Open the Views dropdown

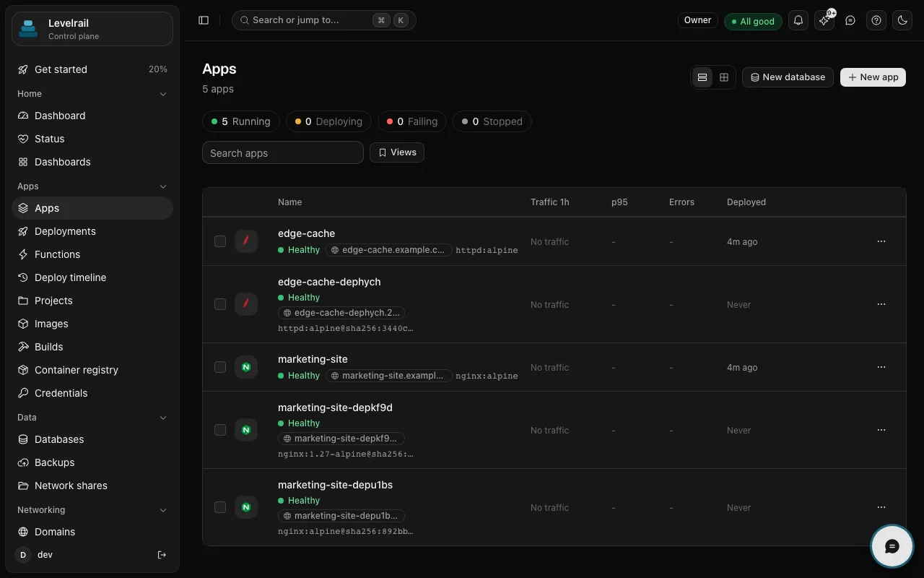397,152
